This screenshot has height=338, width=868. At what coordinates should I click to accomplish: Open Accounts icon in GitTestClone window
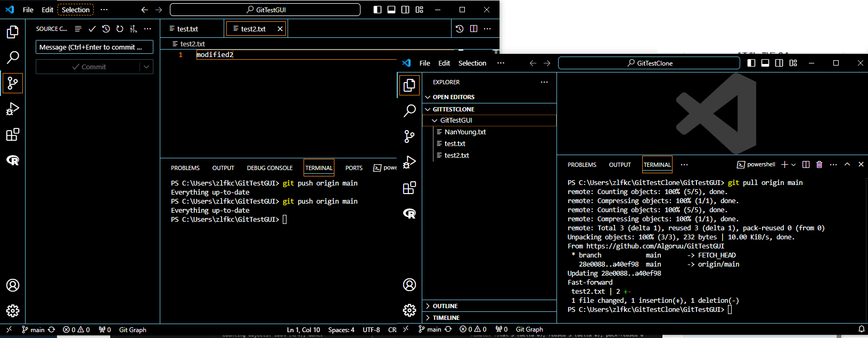pos(410,285)
